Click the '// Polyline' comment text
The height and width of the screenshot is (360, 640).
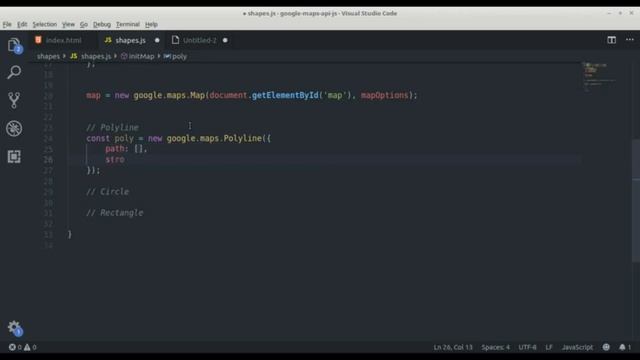(x=112, y=128)
